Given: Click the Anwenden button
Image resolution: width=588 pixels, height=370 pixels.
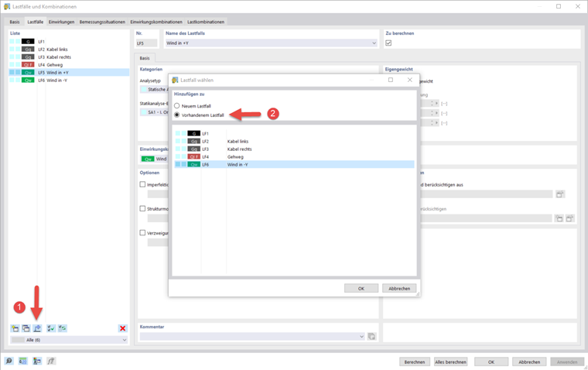Looking at the screenshot, I should [567, 361].
